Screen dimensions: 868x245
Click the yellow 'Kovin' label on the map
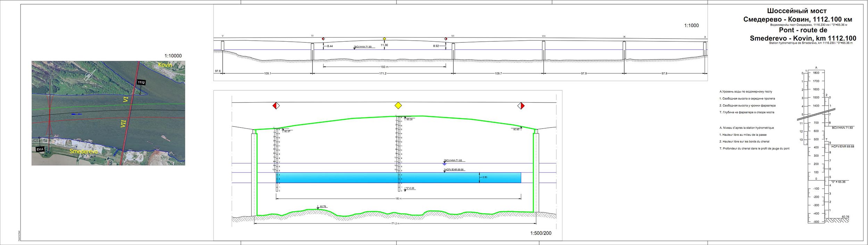[x=165, y=65]
